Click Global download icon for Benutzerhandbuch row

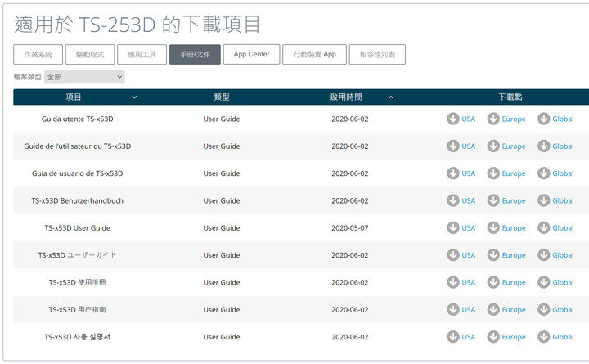543,200
